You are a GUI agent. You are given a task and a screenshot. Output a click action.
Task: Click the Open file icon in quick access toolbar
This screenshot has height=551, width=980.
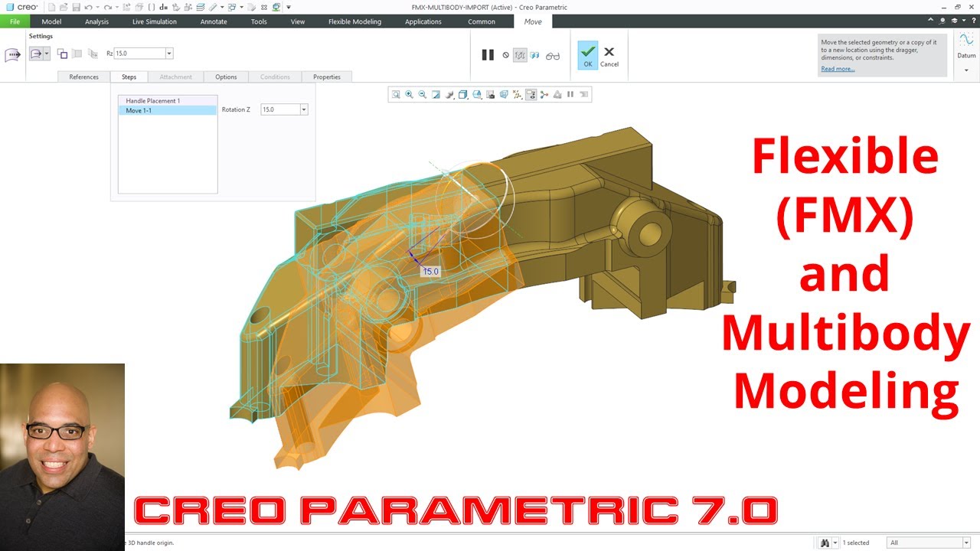[64, 7]
